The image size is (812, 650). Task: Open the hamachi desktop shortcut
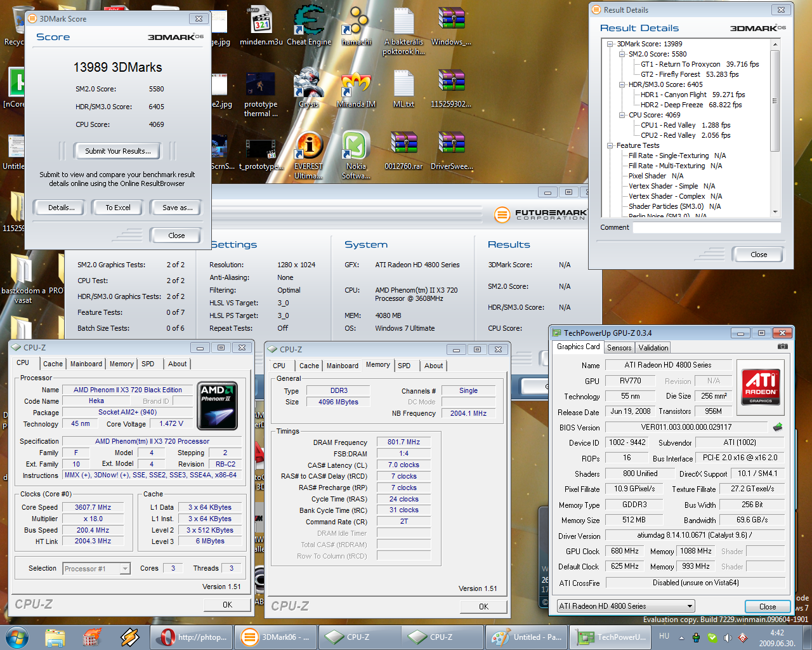coord(356,25)
